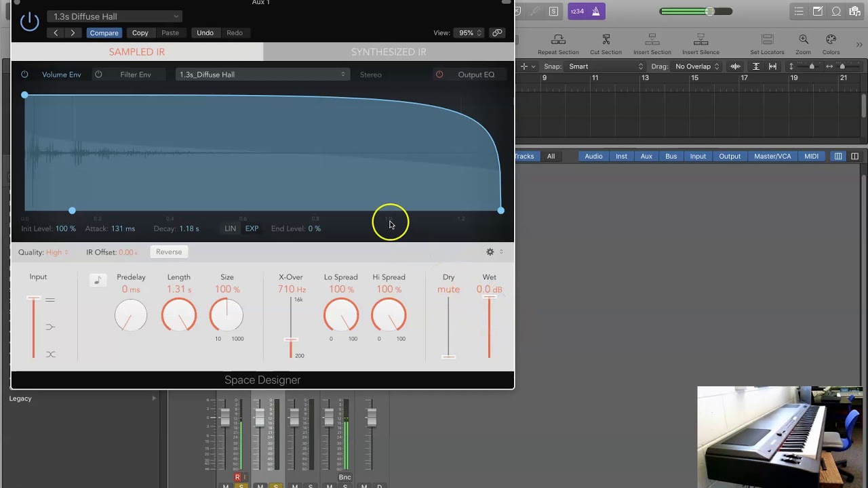The width and height of the screenshot is (868, 488).
Task: Switch to SYNTHESIZED IR tab
Action: coord(389,52)
